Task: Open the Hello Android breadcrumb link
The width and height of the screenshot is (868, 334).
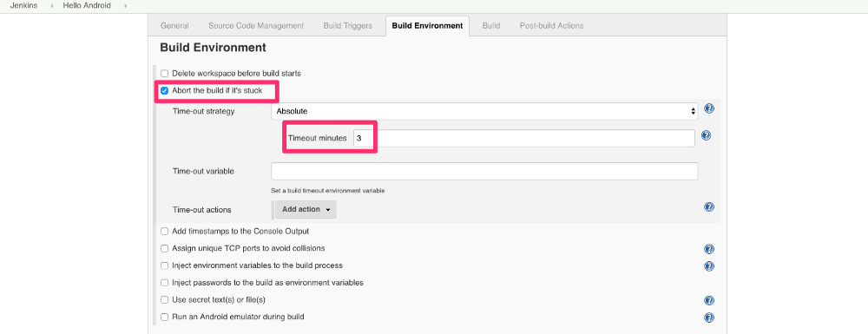Action: click(x=87, y=5)
